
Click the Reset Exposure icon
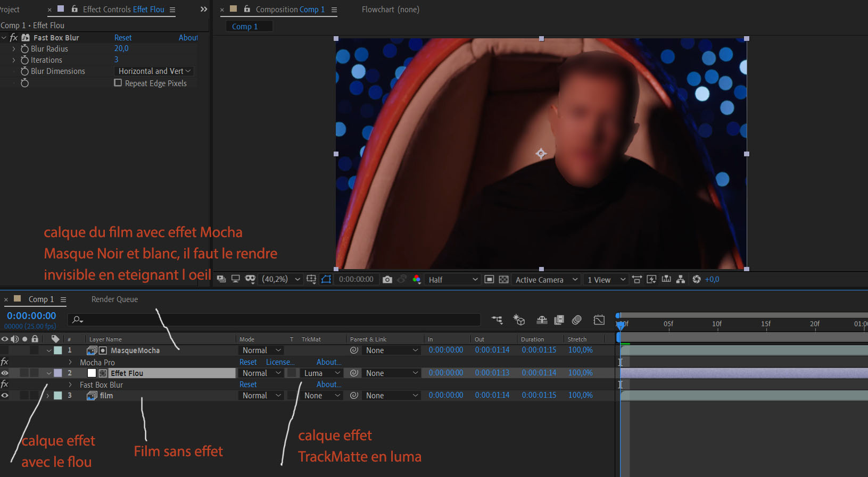pyautogui.click(x=697, y=279)
